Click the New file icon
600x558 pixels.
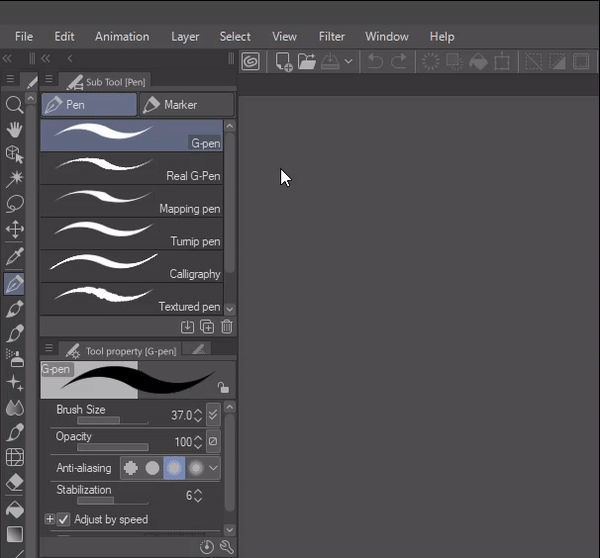[284, 61]
